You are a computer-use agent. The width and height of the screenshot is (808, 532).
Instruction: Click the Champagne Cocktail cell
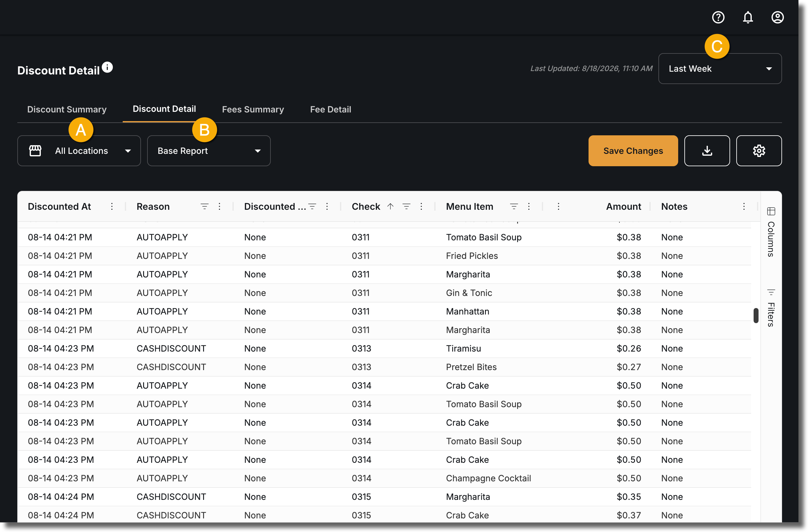click(488, 478)
